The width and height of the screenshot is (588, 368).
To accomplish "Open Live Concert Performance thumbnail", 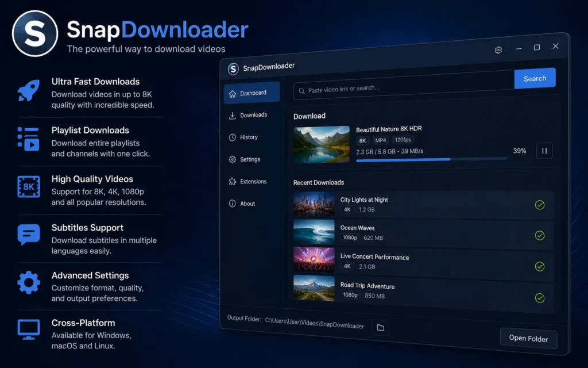I will pos(314,260).
